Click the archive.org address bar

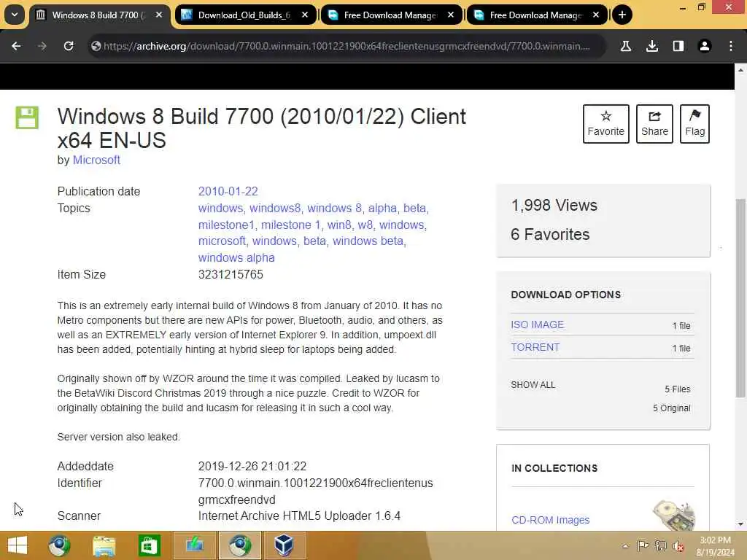point(347,46)
